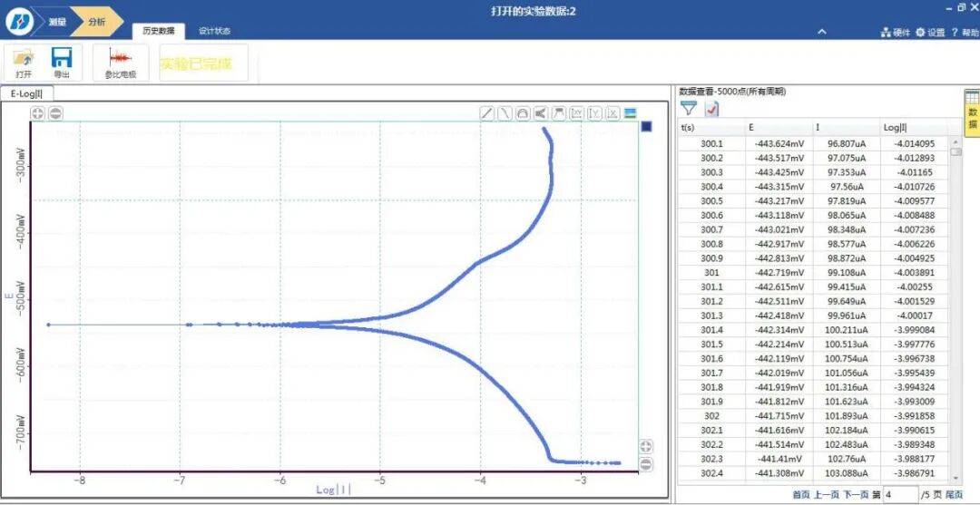The width and height of the screenshot is (980, 505).
Task: Click the cell 97.353uA
Action: 847,172
